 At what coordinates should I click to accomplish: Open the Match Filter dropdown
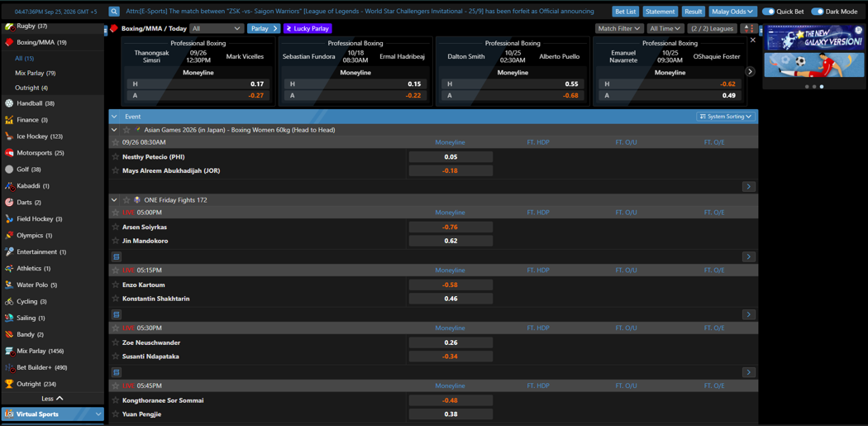[x=619, y=28]
